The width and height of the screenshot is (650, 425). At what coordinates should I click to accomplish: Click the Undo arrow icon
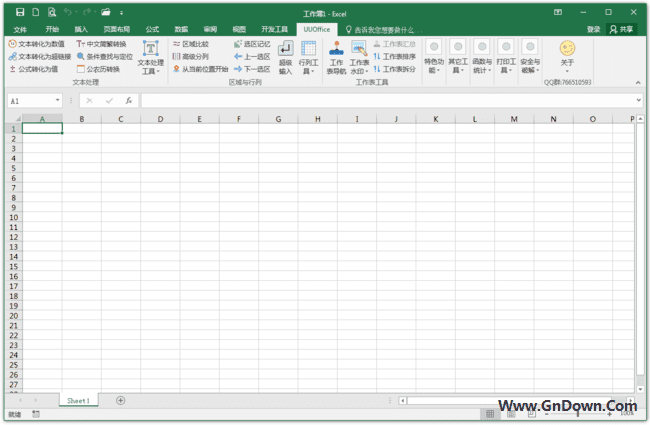[68, 12]
